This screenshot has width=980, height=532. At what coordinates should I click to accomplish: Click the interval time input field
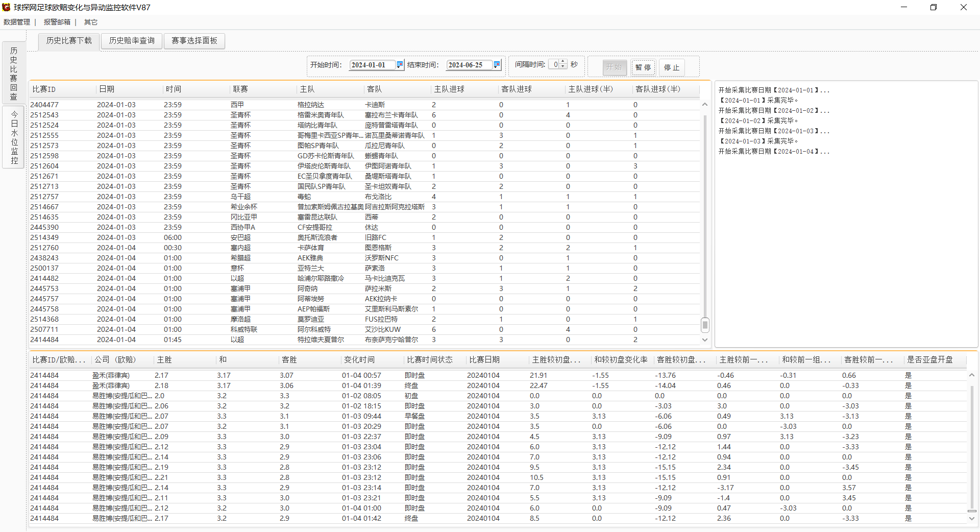pos(554,65)
